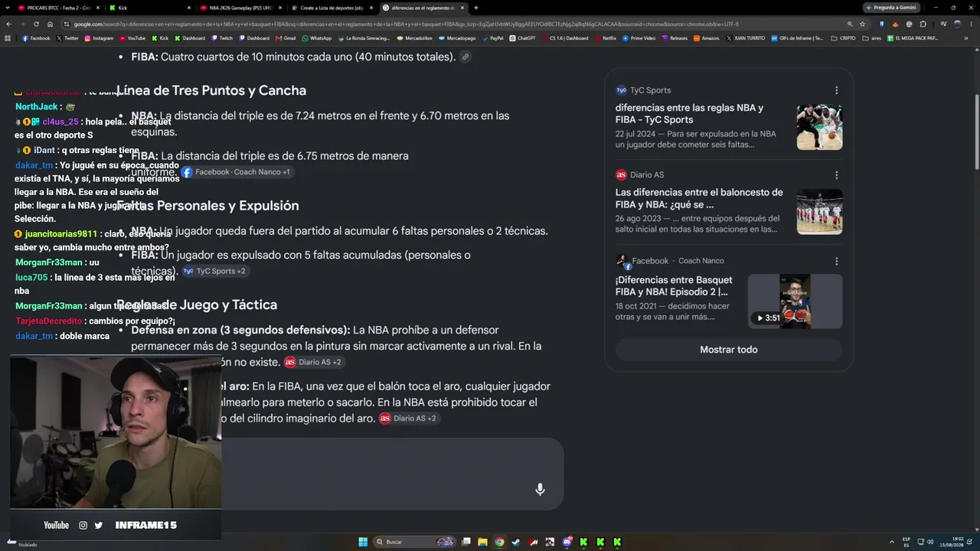
Task: Close the NBA 2K26 Gameplay tab
Action: tap(279, 8)
